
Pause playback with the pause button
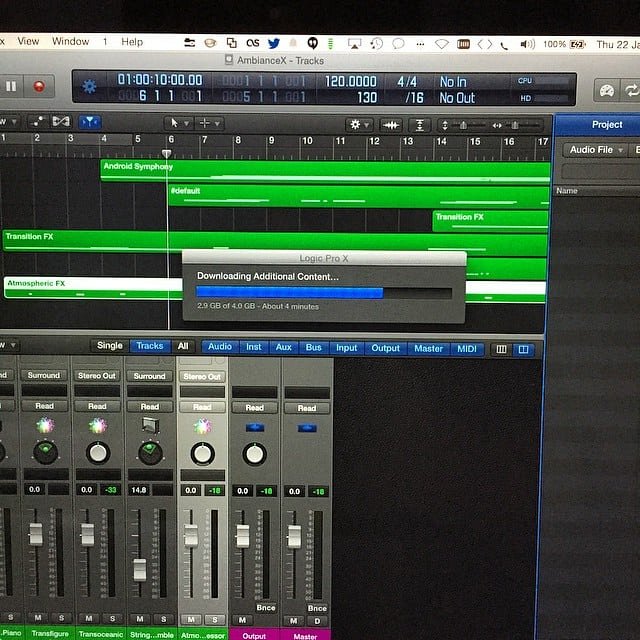click(11, 86)
